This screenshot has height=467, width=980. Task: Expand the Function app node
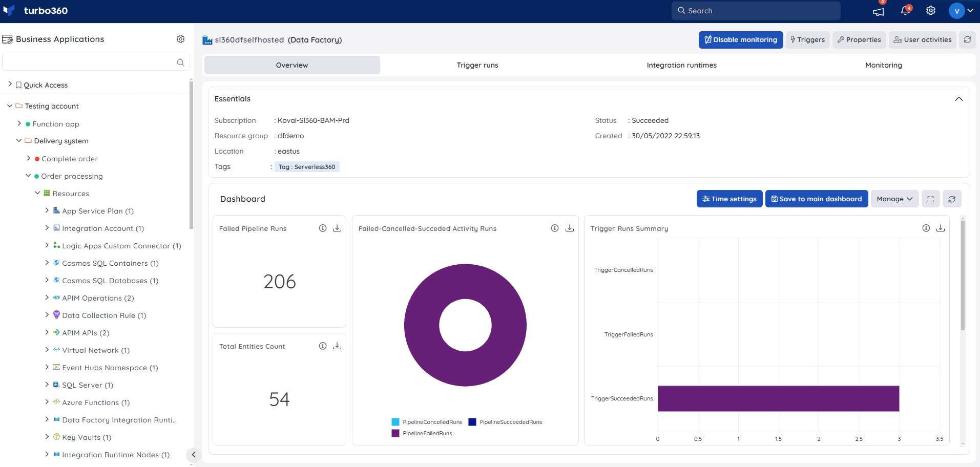pos(19,123)
